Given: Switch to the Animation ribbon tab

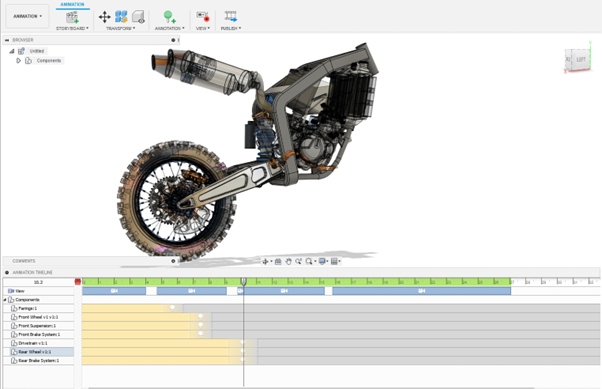Looking at the screenshot, I should pyautogui.click(x=72, y=4).
